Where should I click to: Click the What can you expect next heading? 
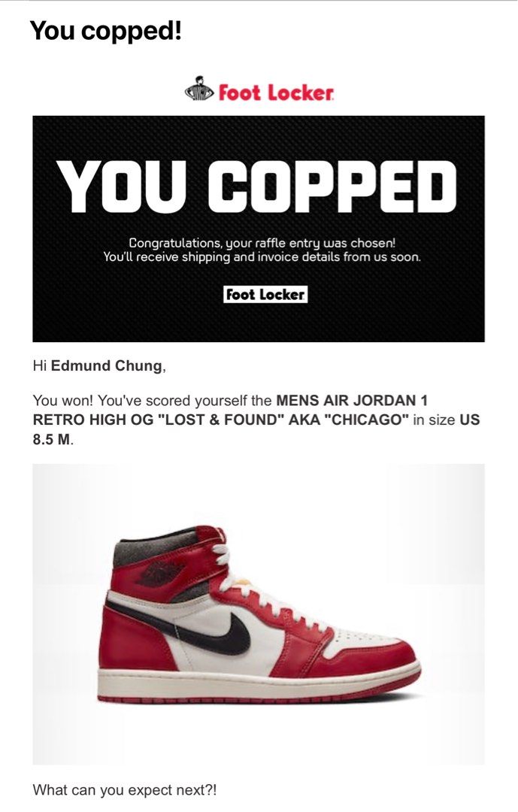pos(125,790)
